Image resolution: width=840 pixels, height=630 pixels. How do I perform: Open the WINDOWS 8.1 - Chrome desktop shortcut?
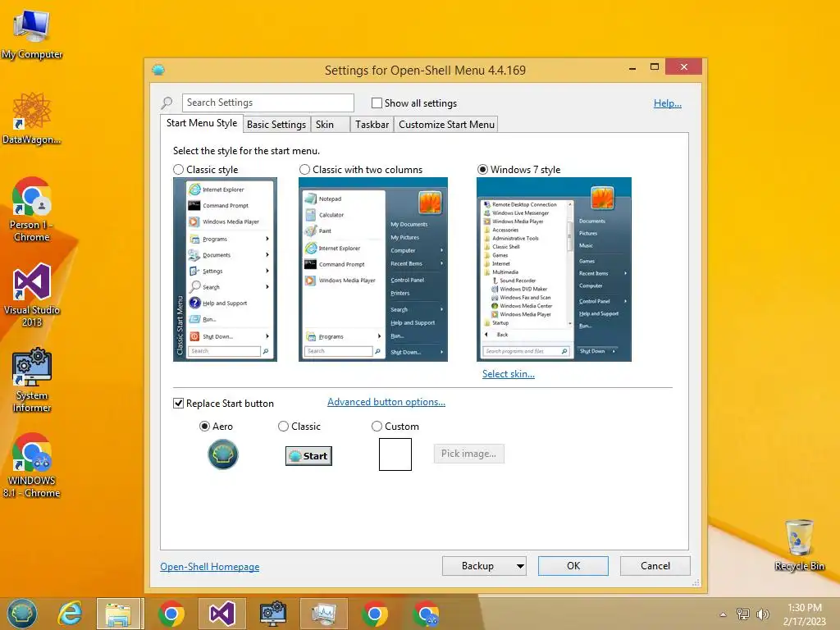click(32, 465)
